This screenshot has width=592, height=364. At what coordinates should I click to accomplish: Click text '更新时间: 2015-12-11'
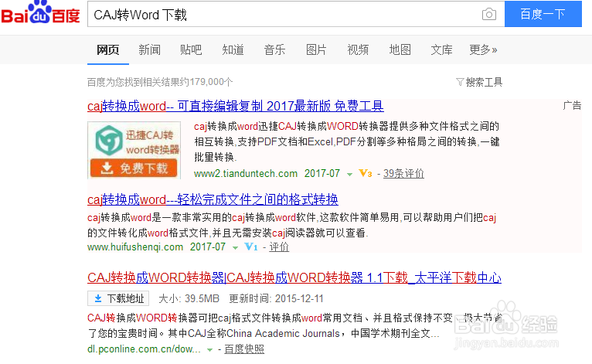pyautogui.click(x=277, y=298)
